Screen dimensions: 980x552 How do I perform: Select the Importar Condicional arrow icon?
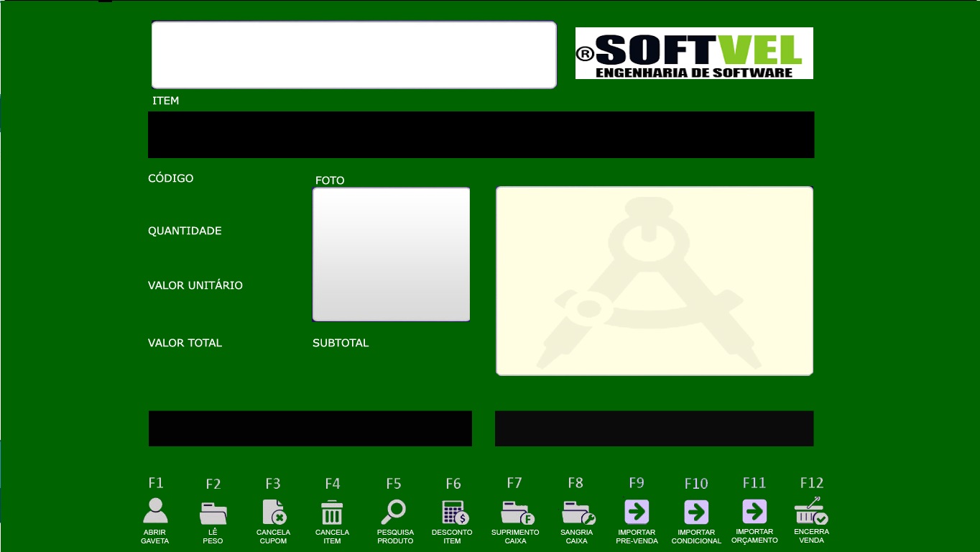coord(696,512)
